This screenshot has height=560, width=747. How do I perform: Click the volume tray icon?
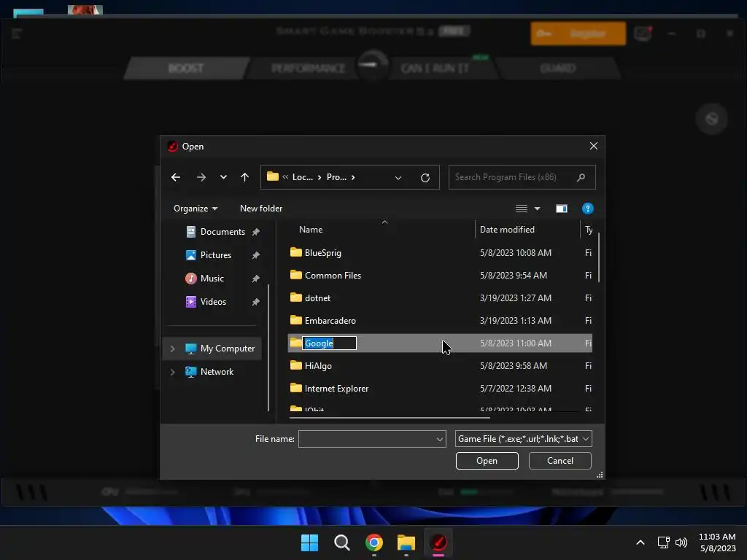coord(681,542)
